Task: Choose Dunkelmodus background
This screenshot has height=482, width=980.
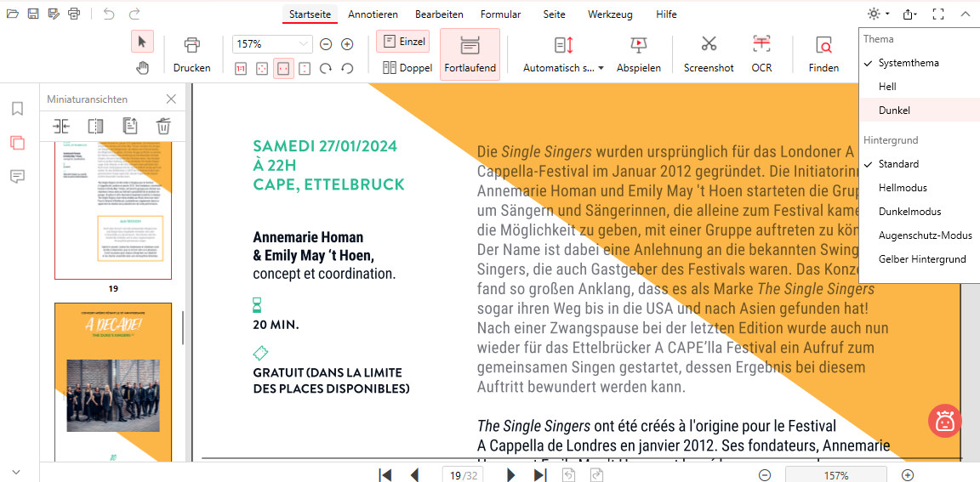Action: pos(920,212)
